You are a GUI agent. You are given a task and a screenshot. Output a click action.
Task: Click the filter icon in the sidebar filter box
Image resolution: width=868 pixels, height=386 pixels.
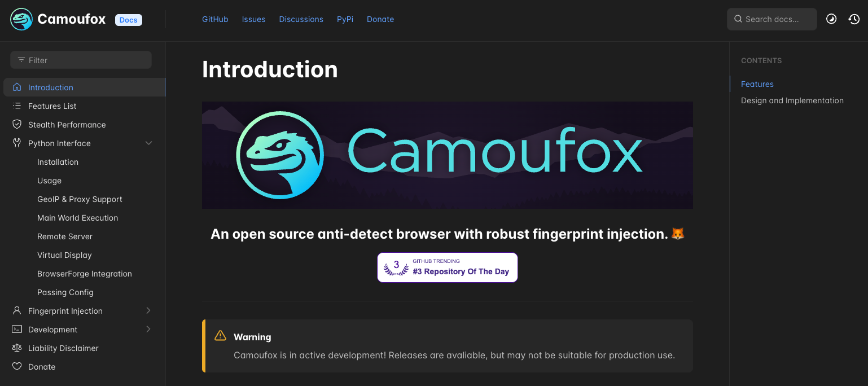pyautogui.click(x=21, y=60)
